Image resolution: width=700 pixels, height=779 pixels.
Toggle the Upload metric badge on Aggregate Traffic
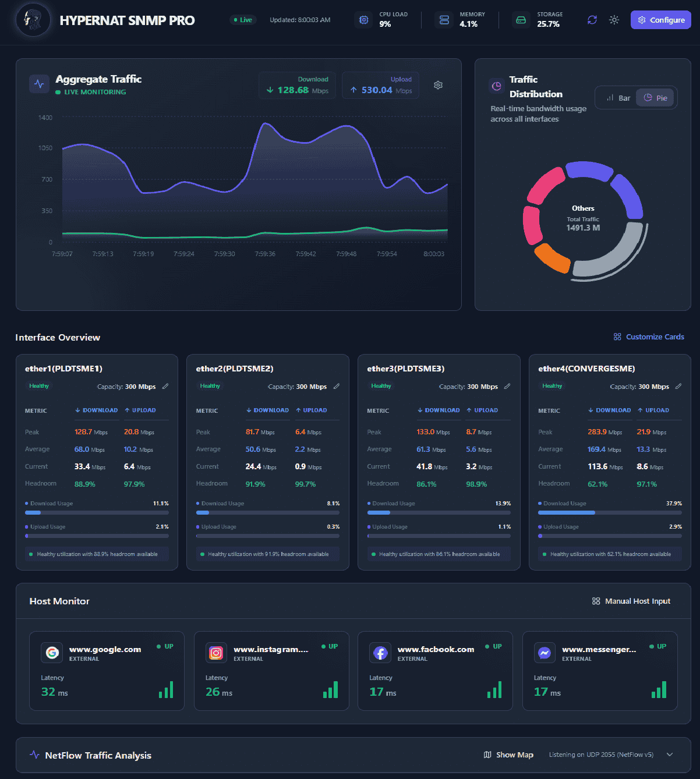click(380, 85)
